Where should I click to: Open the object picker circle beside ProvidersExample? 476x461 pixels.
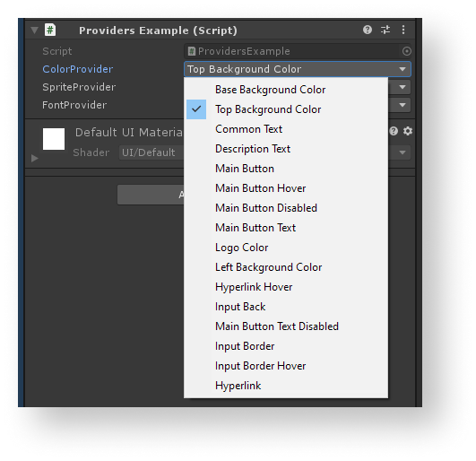click(x=407, y=51)
